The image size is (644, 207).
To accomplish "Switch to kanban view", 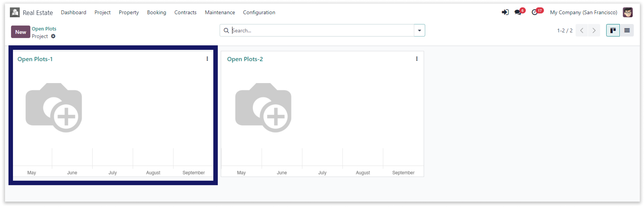I will 613,31.
